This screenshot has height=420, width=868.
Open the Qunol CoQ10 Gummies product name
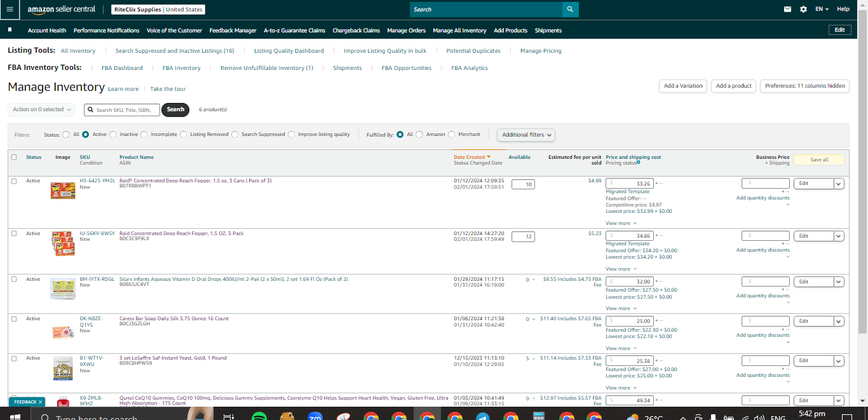tap(284, 400)
